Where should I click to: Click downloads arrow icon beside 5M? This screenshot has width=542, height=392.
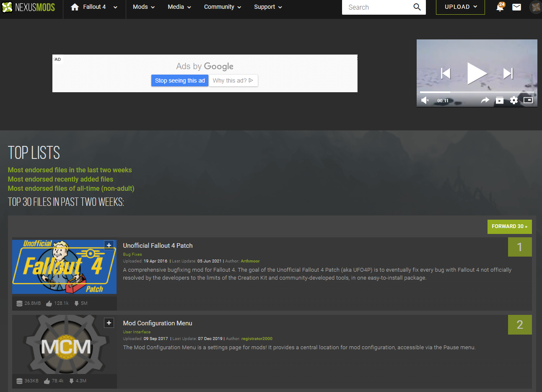(77, 304)
